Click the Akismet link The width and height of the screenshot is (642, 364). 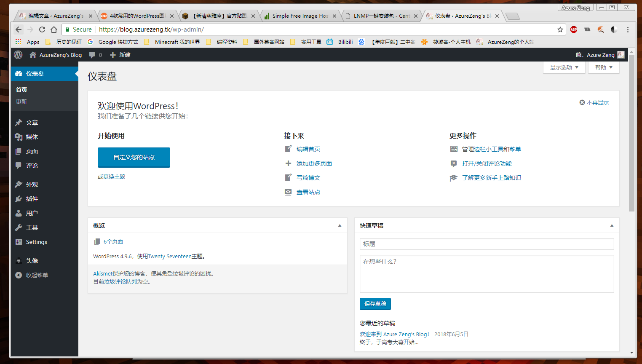103,273
